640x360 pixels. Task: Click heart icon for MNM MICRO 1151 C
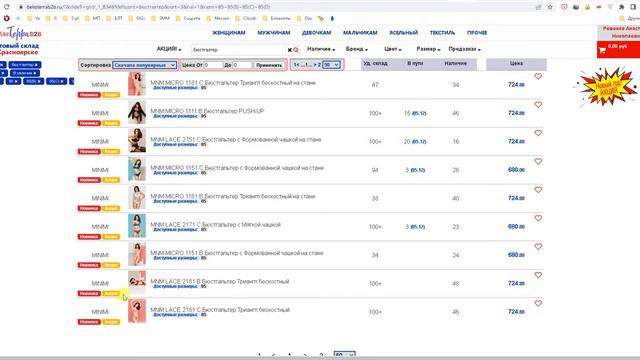(x=538, y=162)
